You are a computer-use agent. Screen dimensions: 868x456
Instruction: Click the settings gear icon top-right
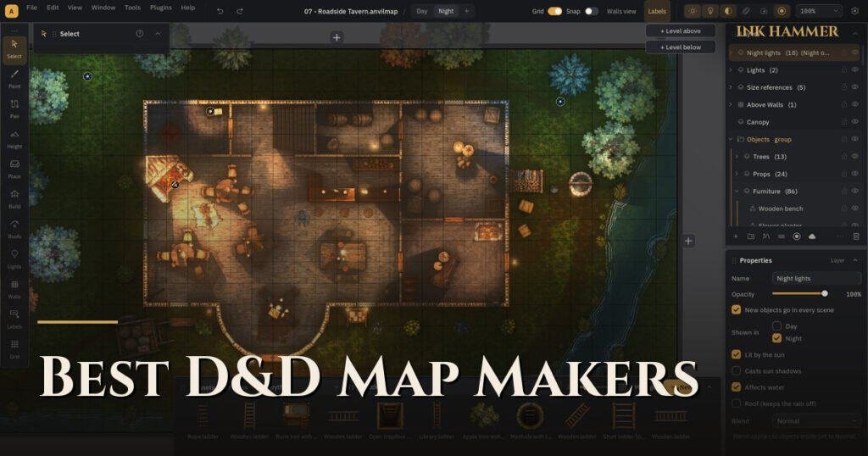click(854, 11)
